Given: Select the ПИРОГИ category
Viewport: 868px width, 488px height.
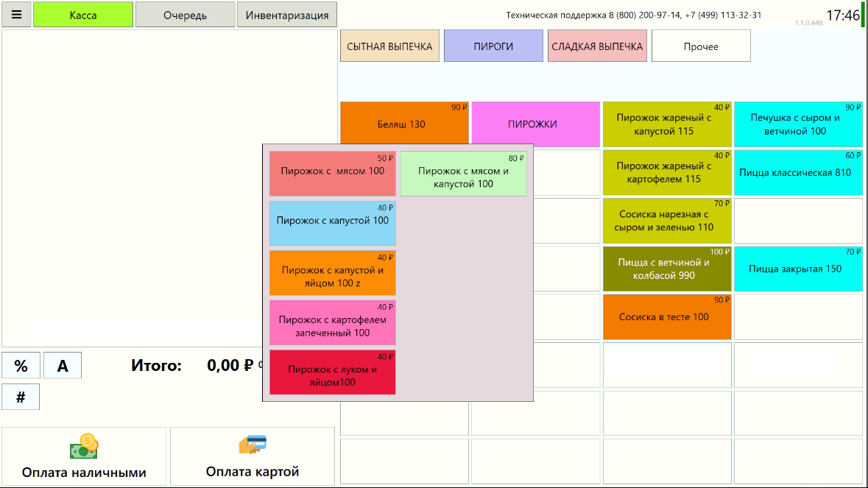Looking at the screenshot, I should click(x=493, y=46).
